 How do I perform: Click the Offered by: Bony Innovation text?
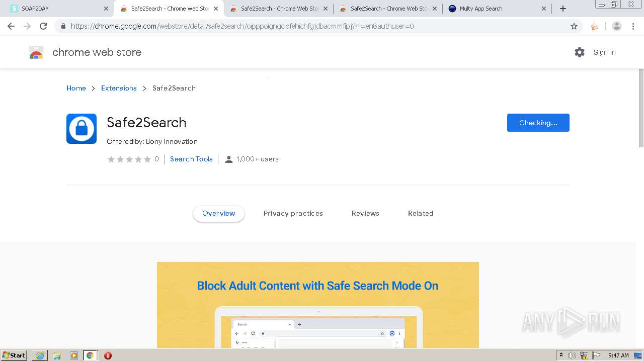click(152, 141)
